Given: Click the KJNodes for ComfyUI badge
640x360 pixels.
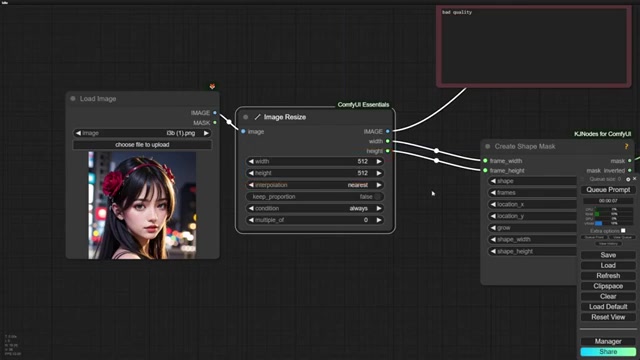Looking at the screenshot, I should [x=602, y=134].
